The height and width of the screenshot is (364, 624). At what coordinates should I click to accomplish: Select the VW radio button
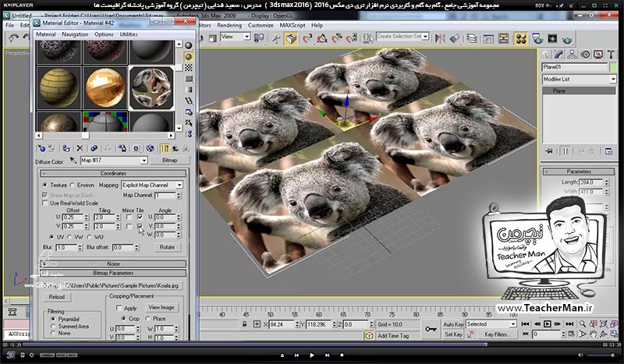click(69, 237)
